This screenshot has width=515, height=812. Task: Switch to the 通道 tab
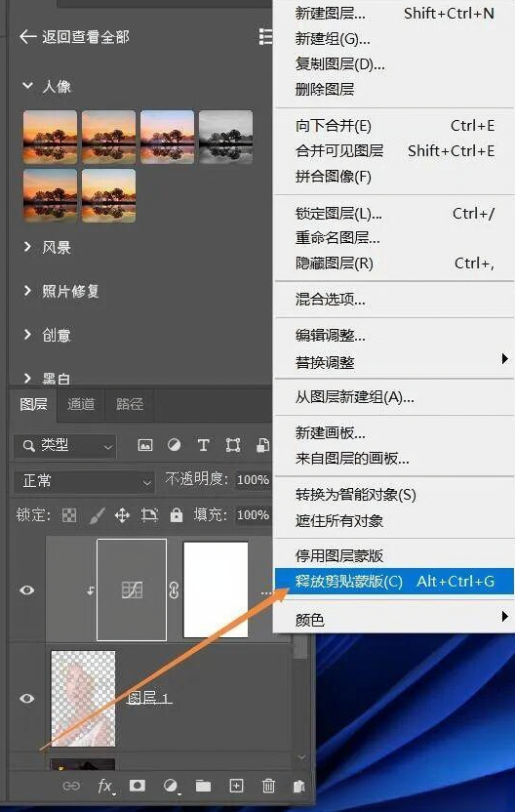[81, 404]
